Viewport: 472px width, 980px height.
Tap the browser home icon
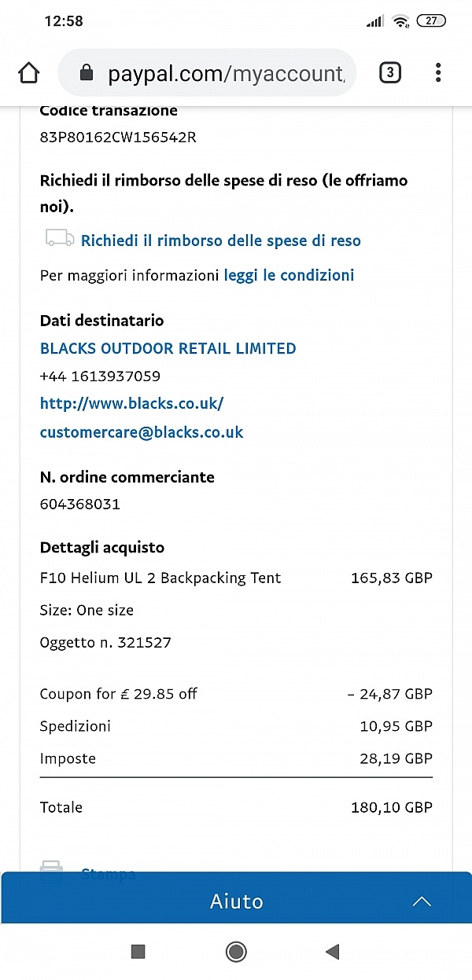pyautogui.click(x=28, y=73)
